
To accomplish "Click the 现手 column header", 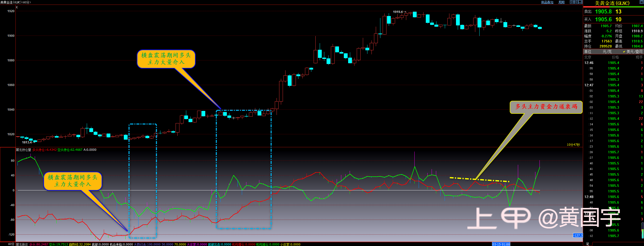I will point(639,57).
